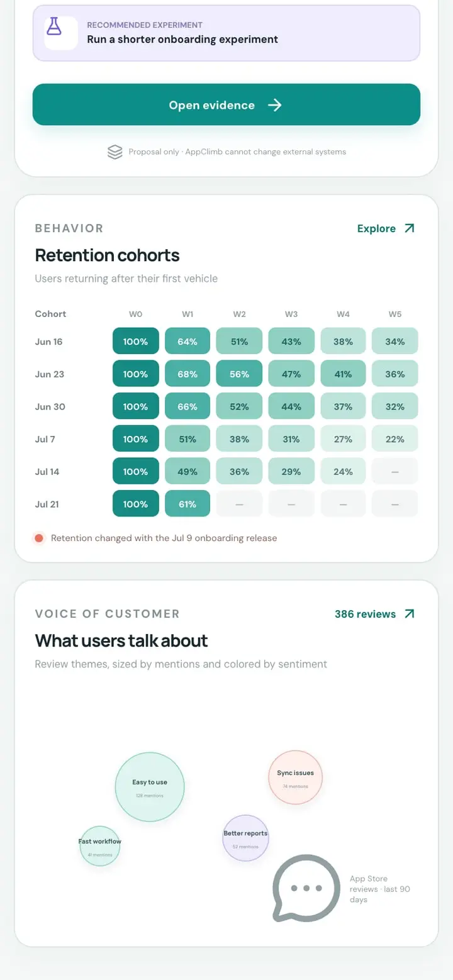Open the evidence with the teal button
Viewport: 453px width, 980px height.
[226, 104]
